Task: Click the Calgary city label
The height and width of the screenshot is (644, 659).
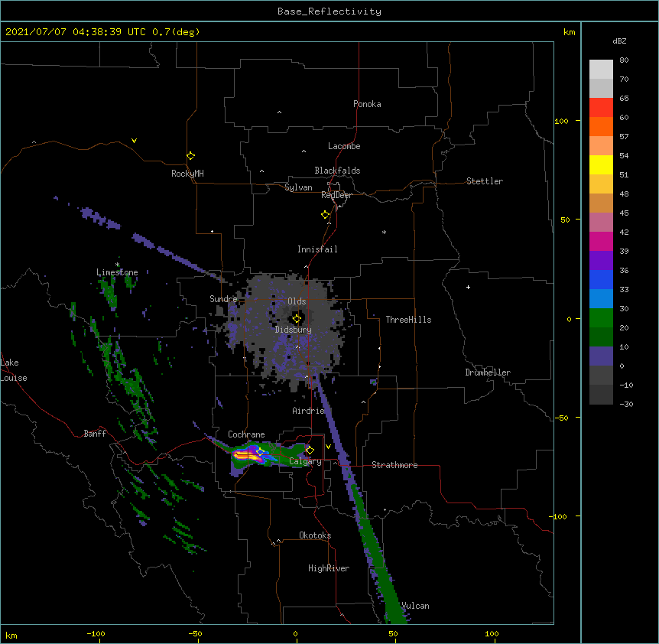Action: (x=306, y=461)
